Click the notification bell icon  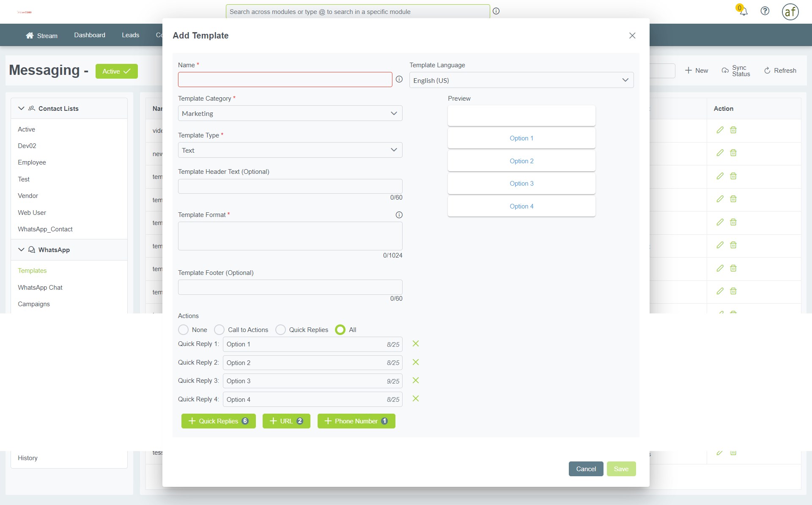click(743, 12)
